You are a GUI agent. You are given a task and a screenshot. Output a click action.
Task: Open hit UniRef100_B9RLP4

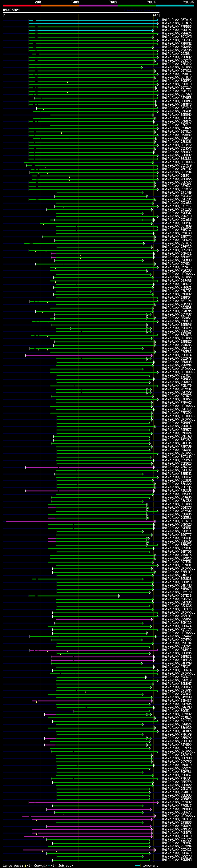pyautogui.click(x=177, y=30)
